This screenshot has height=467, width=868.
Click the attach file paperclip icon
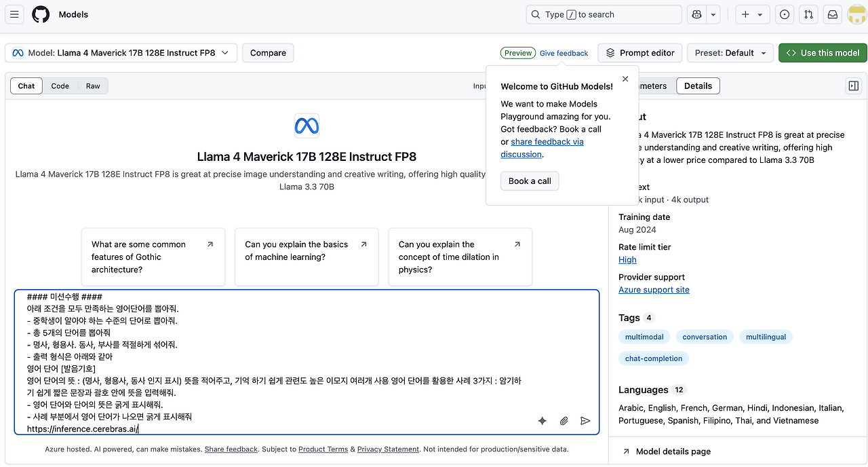[564, 421]
